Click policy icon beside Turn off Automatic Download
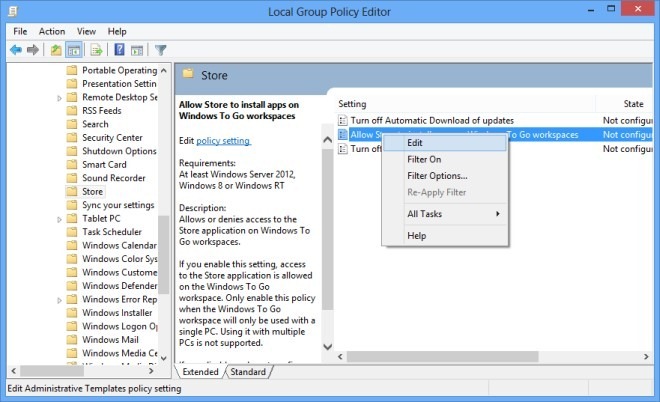Screen dimensions: 660x402 coord(343,120)
